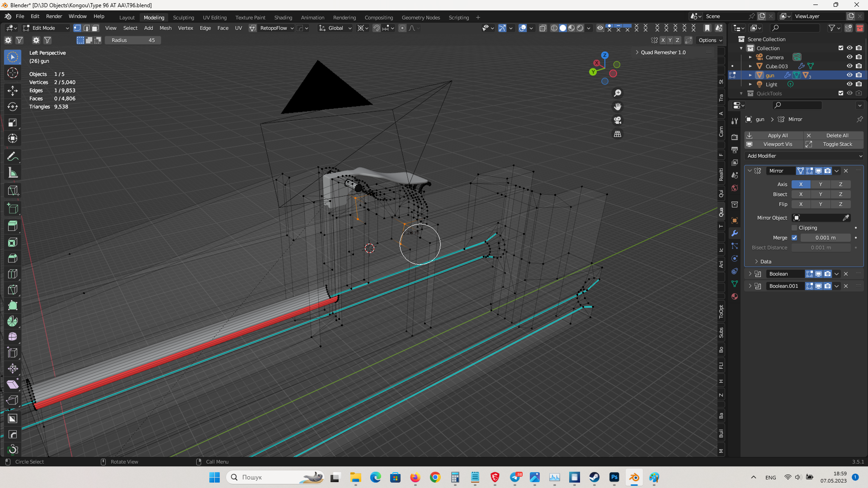Image resolution: width=868 pixels, height=488 pixels.
Task: Expand the Boolean.001 modifier panel
Action: coord(750,286)
